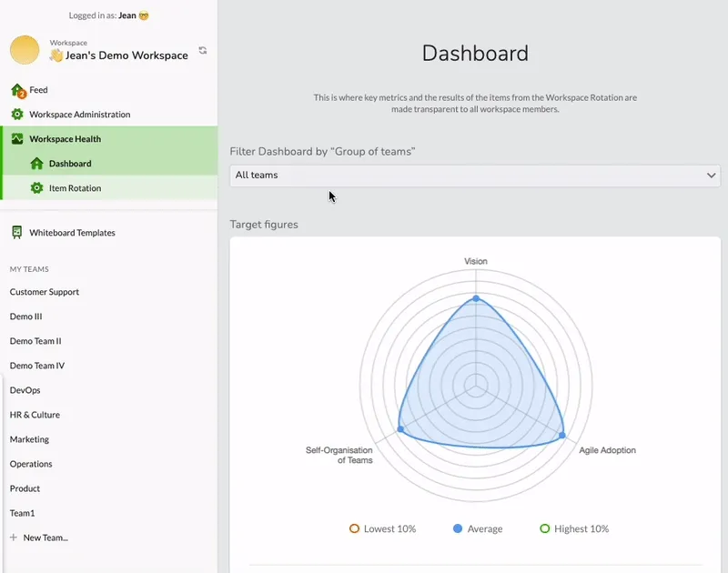
Task: Select the DevOps team
Action: [25, 390]
